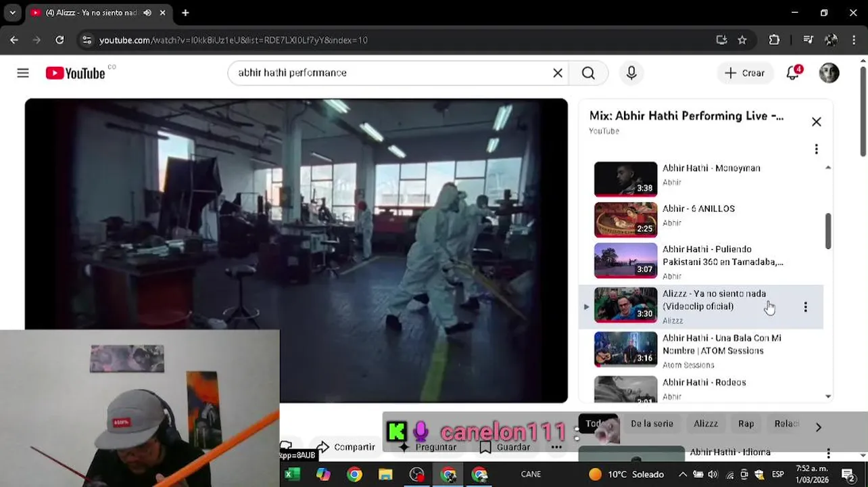
Task: Select the Todos filter chip
Action: click(598, 423)
